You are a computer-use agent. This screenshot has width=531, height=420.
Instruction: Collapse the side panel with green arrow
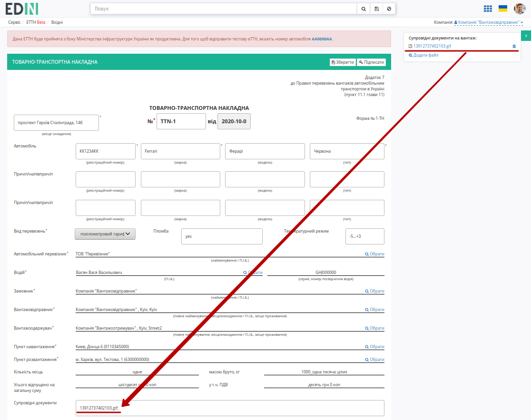tap(526, 36)
